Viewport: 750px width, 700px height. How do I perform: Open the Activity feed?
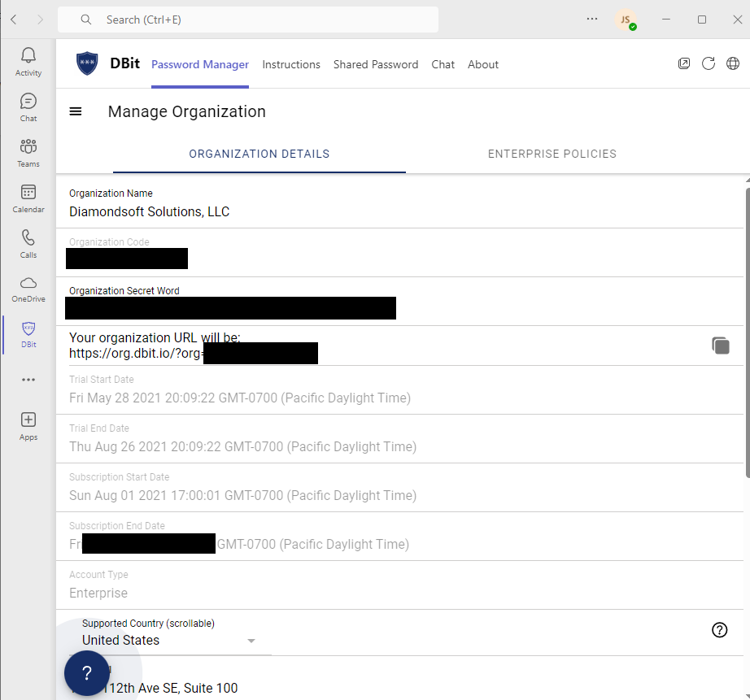point(28,62)
